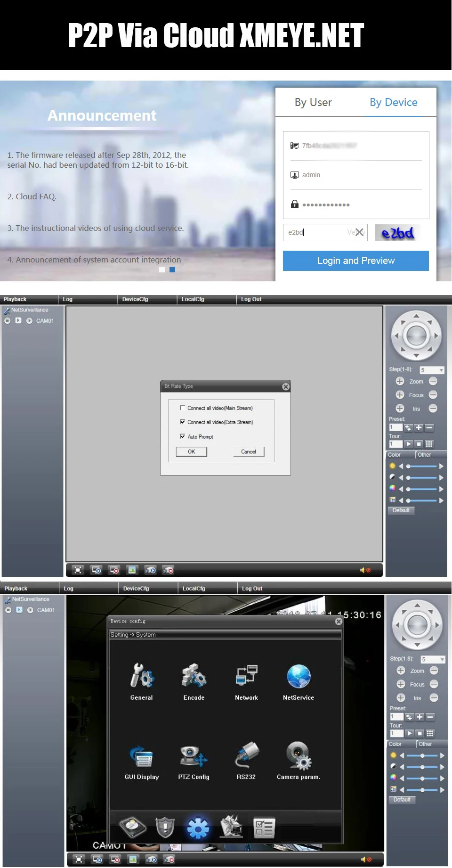Clear the verify code with the X icon

tap(360, 232)
